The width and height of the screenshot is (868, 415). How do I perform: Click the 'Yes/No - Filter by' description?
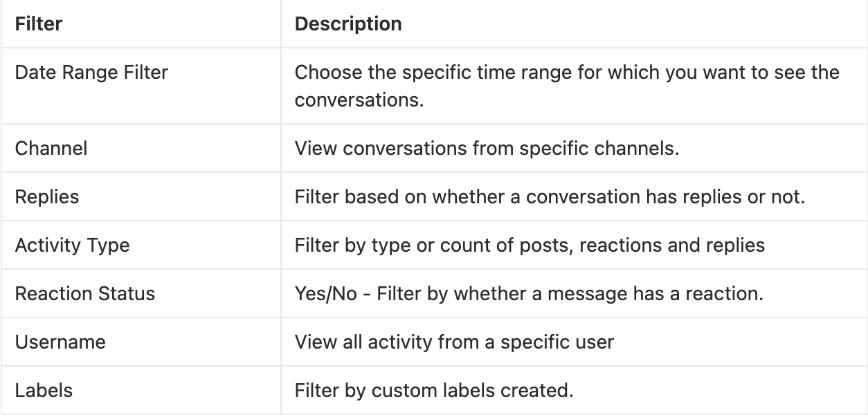click(528, 294)
